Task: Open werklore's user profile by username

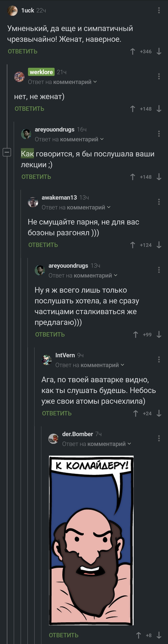Action: pos(41,72)
